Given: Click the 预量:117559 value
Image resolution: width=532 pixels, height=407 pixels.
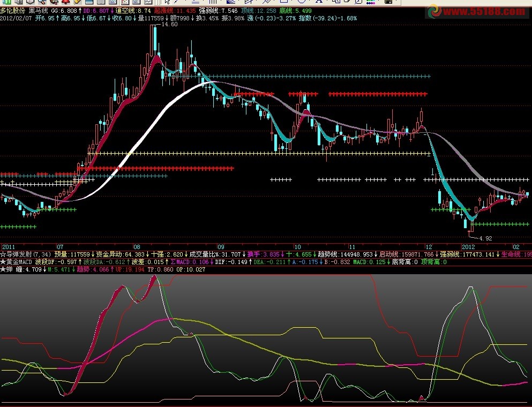Looking at the screenshot, I should 72,254.
